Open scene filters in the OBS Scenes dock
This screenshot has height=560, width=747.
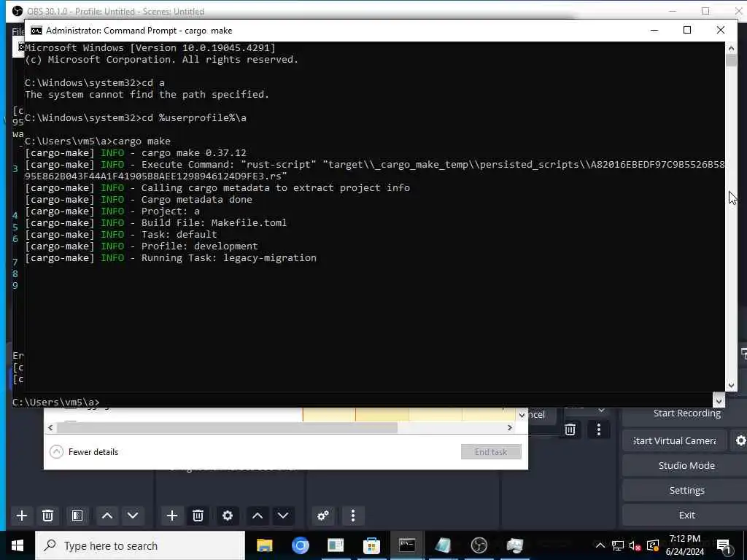pyautogui.click(x=77, y=516)
